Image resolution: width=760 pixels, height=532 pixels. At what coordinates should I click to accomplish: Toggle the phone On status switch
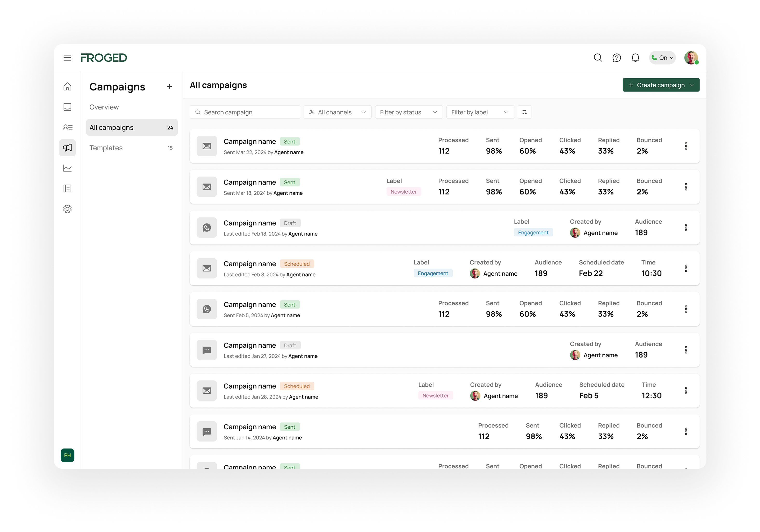(x=662, y=58)
